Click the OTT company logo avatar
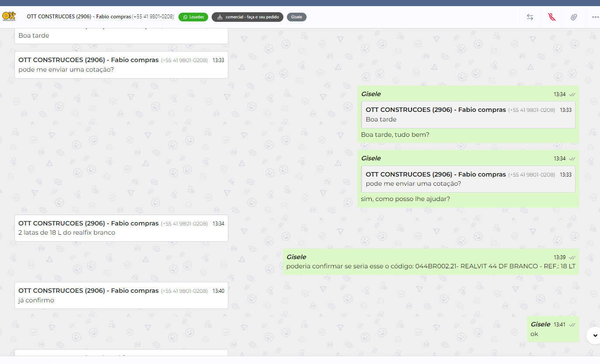Image resolution: width=600 pixels, height=364 pixels. click(x=9, y=17)
